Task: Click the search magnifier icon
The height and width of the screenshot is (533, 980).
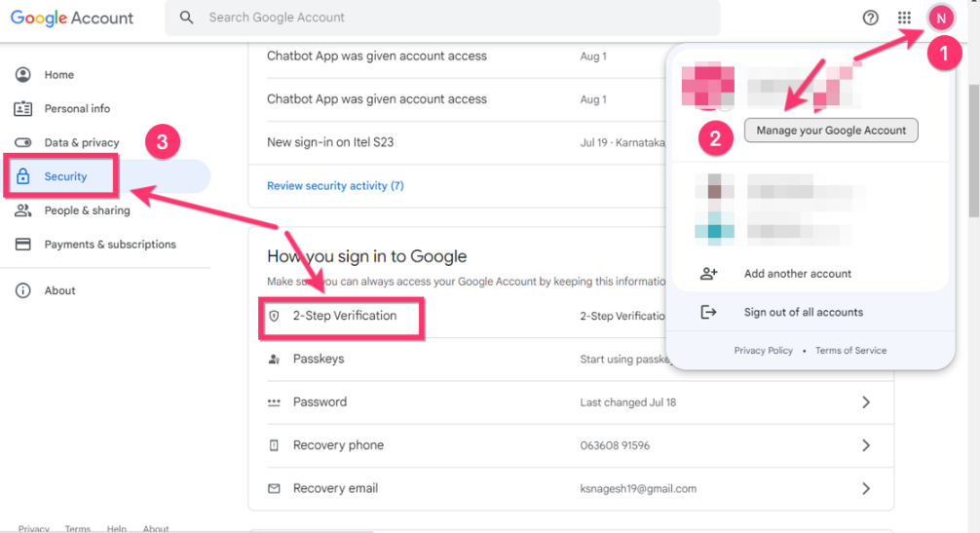Action: click(187, 18)
